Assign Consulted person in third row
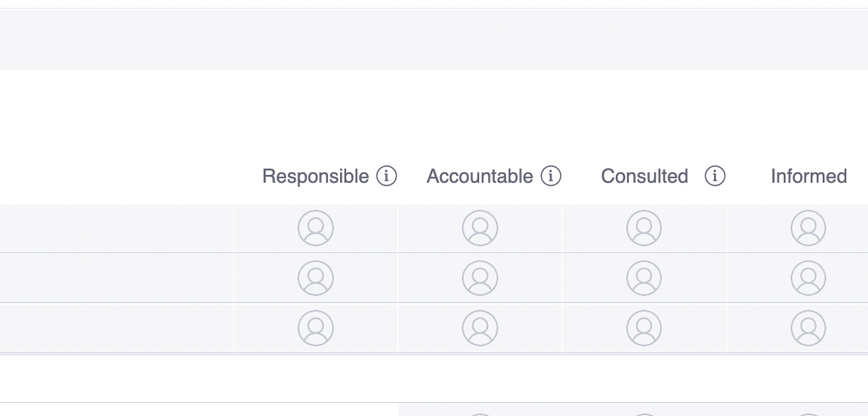The image size is (868, 416). coord(644,328)
